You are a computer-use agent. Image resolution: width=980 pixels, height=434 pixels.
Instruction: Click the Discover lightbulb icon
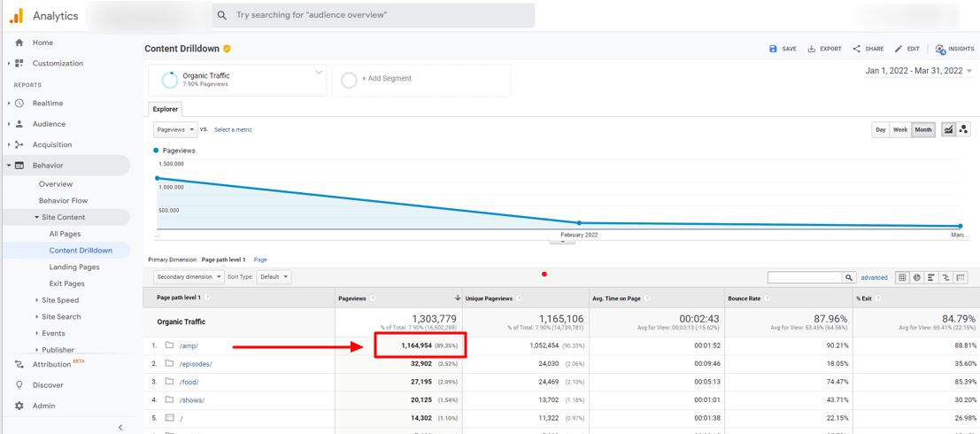point(19,385)
